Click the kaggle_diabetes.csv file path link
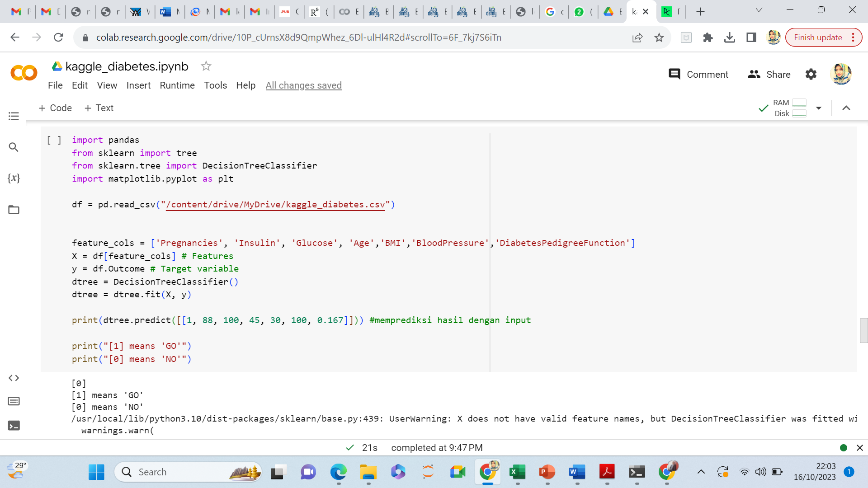Image resolution: width=868 pixels, height=488 pixels. pos(275,205)
